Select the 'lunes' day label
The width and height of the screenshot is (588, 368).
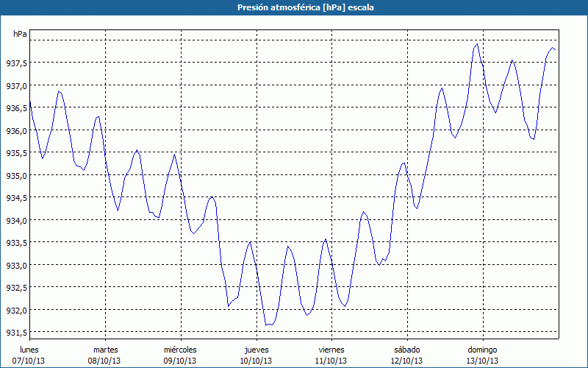coord(29,349)
